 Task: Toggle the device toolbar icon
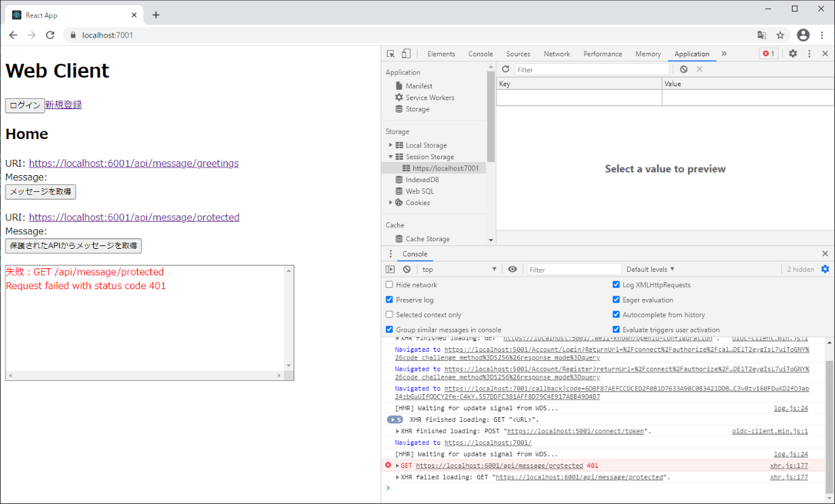point(406,54)
